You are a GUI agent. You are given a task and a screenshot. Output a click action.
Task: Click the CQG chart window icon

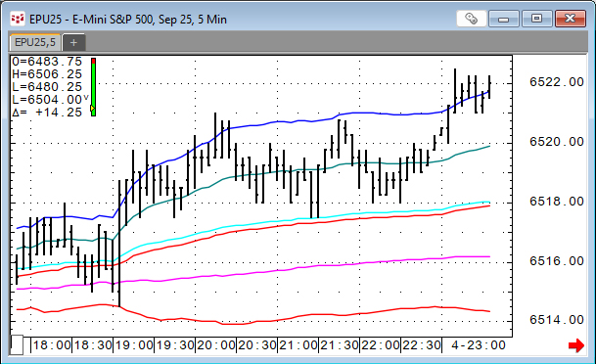18,19
